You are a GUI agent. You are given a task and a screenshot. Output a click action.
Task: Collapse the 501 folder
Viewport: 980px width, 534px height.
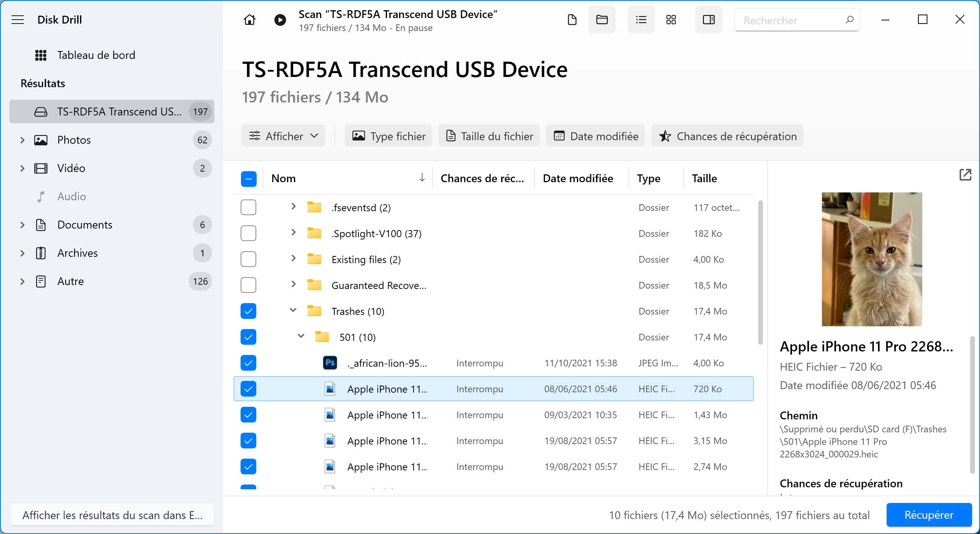tap(301, 336)
